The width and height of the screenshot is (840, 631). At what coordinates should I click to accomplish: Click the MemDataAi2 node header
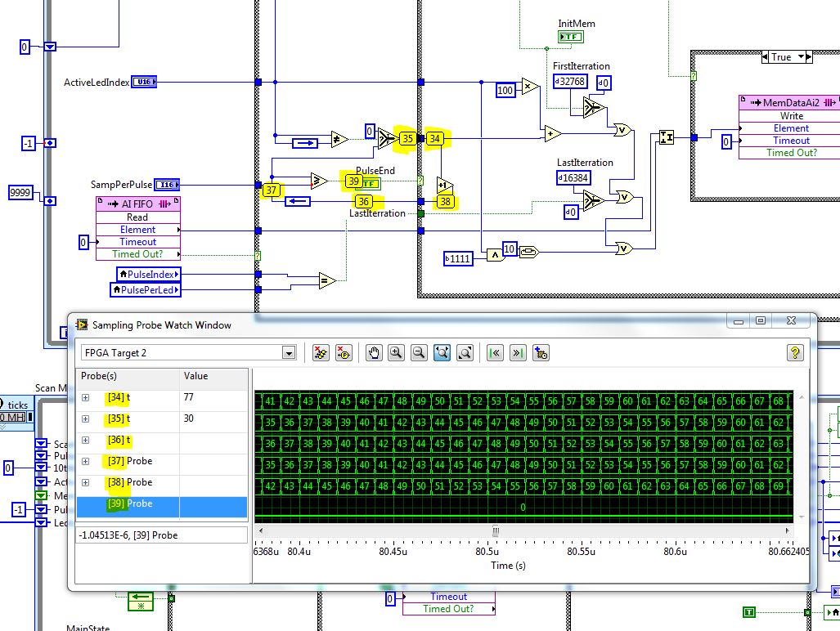click(x=791, y=103)
